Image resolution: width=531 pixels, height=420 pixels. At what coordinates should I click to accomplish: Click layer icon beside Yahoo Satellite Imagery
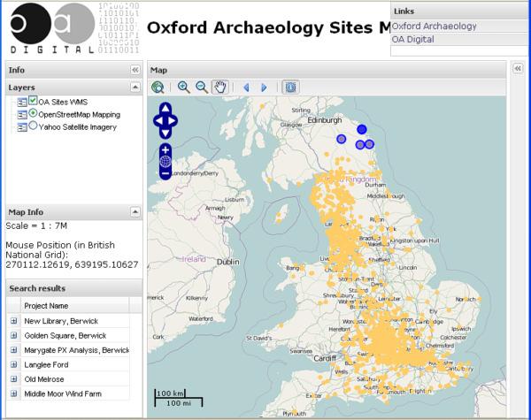(x=22, y=127)
